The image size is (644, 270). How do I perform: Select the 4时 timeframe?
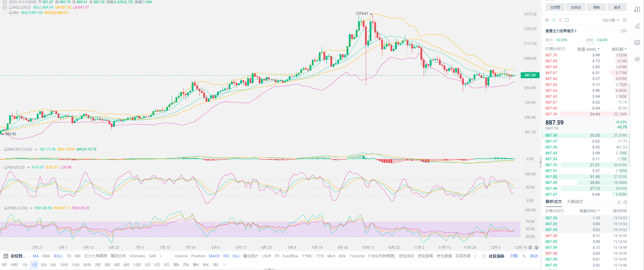coord(117,265)
